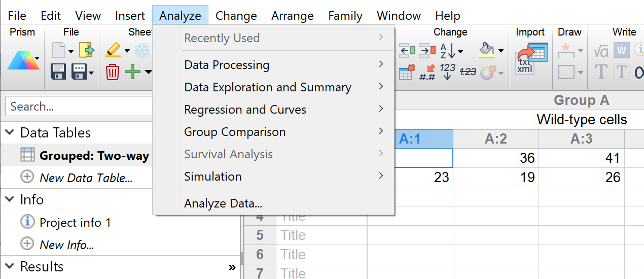Open the Save As dropdown arrow

pos(91,73)
